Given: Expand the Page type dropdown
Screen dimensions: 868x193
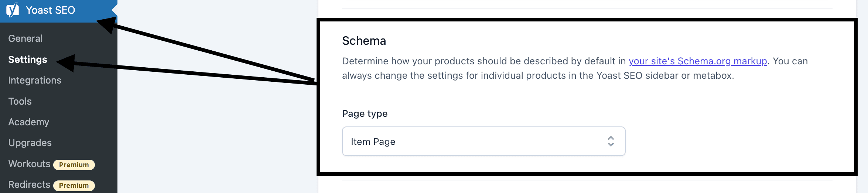Looking at the screenshot, I should (483, 141).
